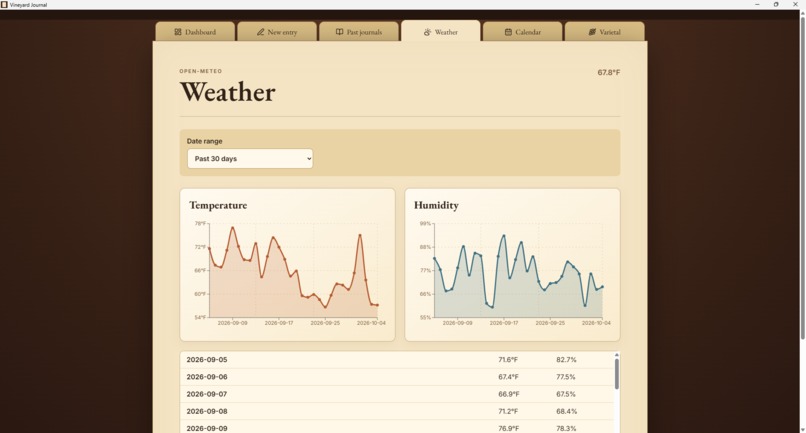Click the 2026-09-25 label on Humidity chart
This screenshot has height=433, width=806.
pos(550,323)
